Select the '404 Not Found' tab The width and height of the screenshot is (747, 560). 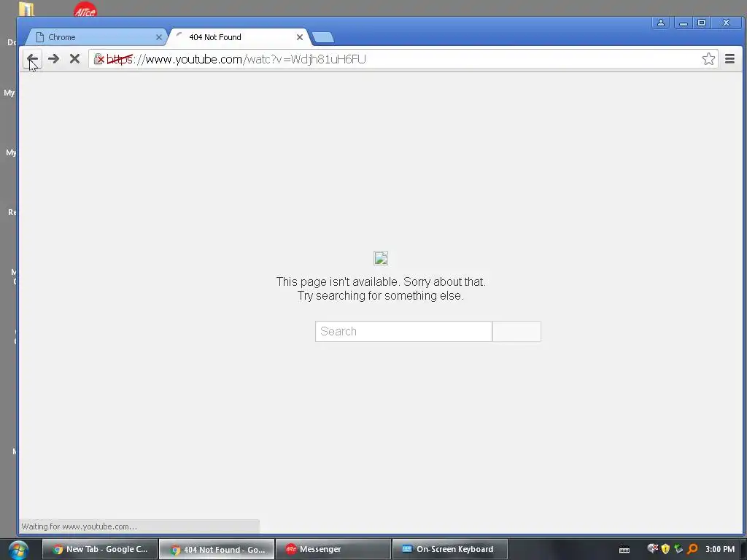click(x=239, y=37)
